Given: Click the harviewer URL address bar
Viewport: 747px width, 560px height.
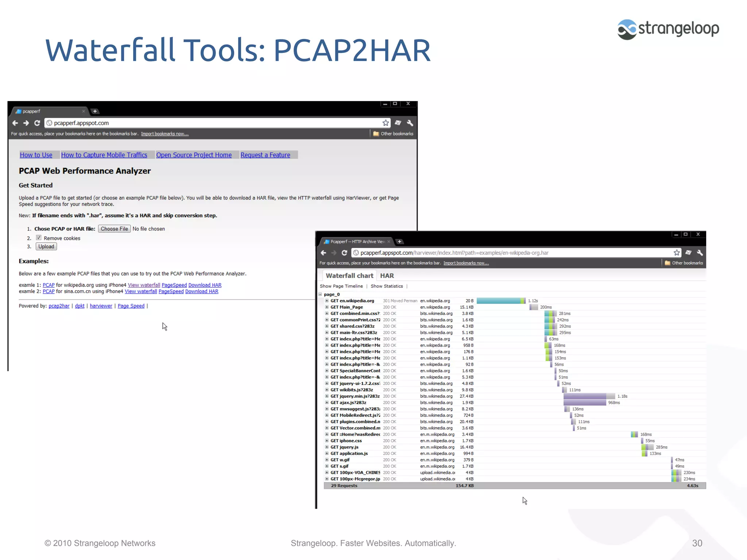Looking at the screenshot, I should click(x=516, y=253).
